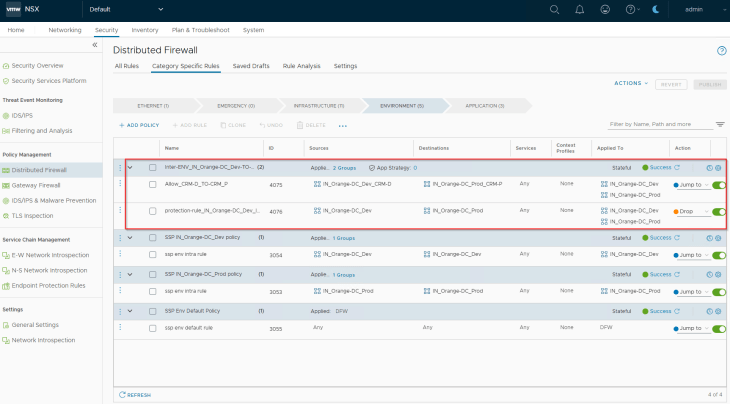Switch to dark mode via moon icon
Viewport: 730px width, 404px height.
[x=656, y=9]
